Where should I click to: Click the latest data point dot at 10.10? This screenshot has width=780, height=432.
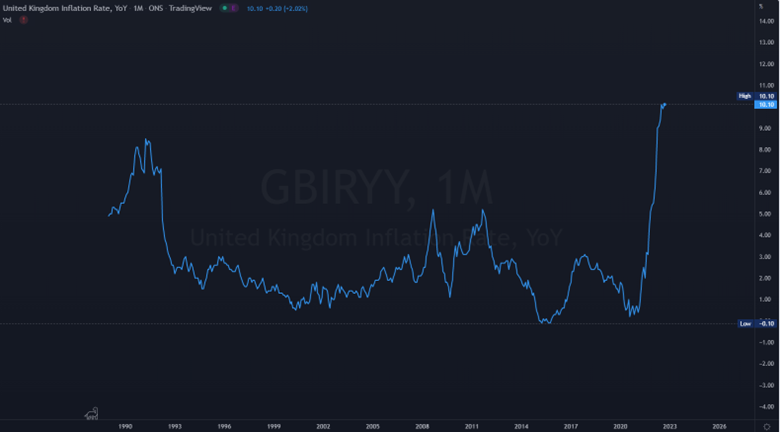pyautogui.click(x=665, y=104)
